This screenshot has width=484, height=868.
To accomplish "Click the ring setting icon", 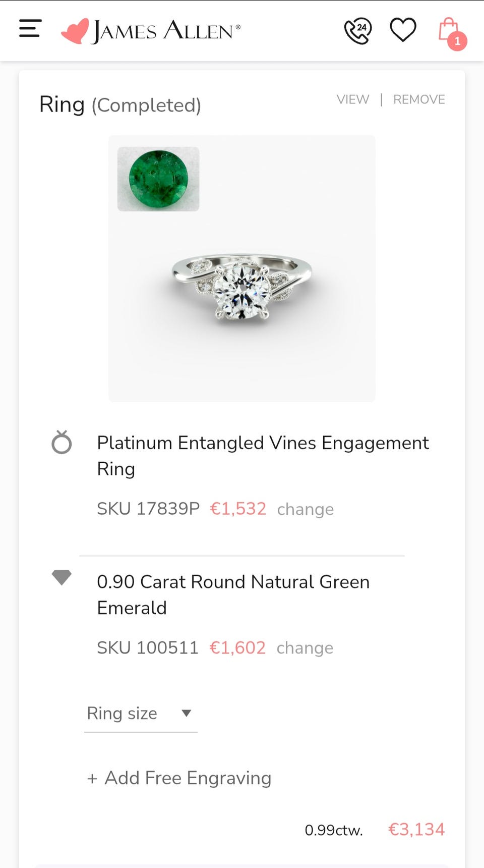I will (62, 443).
